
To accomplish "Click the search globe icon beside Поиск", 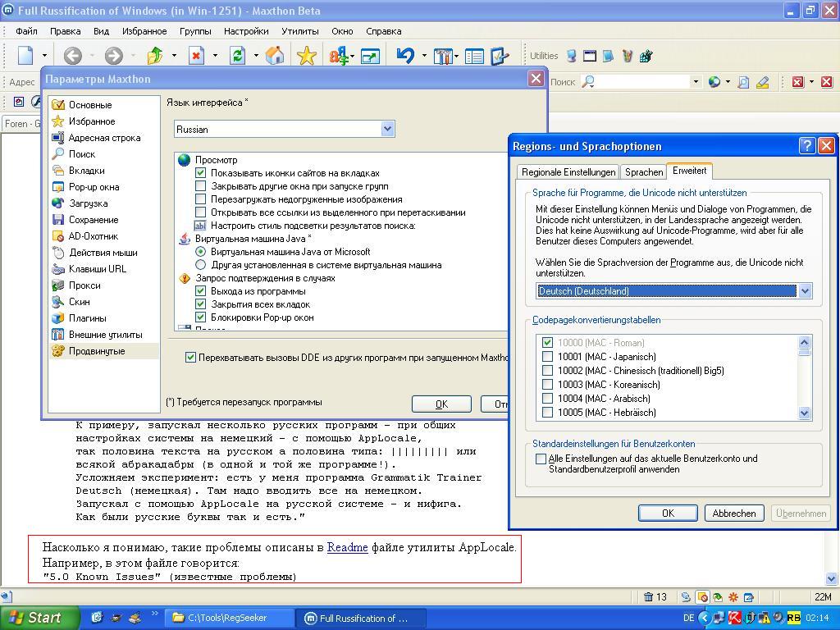I will point(714,82).
